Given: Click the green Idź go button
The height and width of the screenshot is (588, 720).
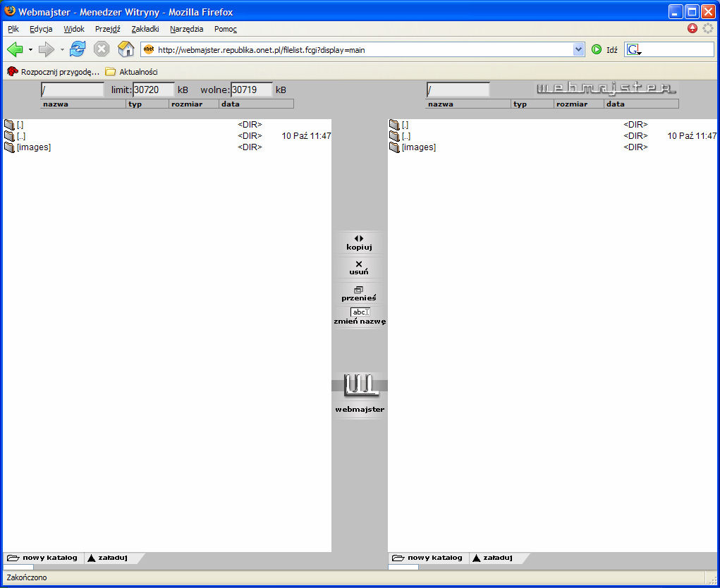Looking at the screenshot, I should [604, 49].
